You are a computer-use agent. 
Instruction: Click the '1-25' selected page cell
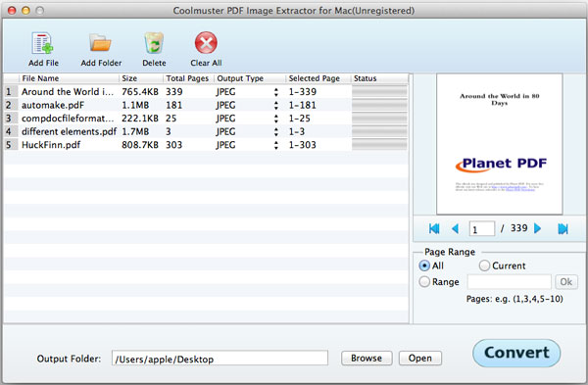click(299, 119)
